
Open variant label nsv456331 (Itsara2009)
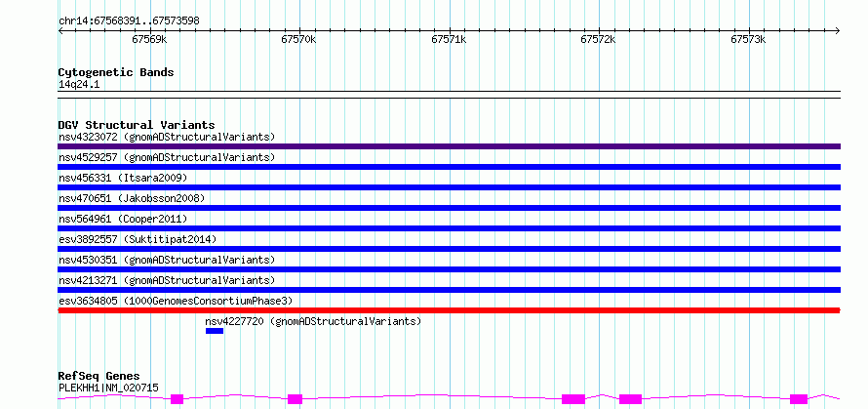pyautogui.click(x=123, y=178)
